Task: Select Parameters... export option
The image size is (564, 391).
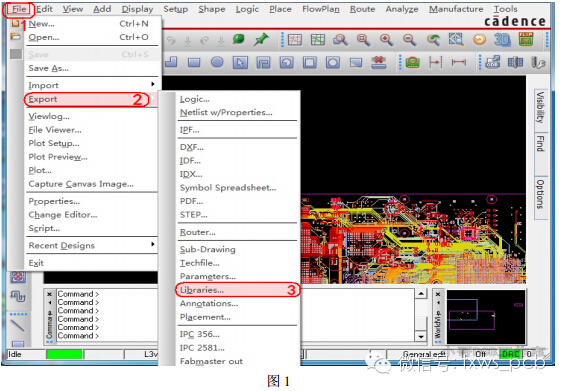Action: tap(237, 277)
